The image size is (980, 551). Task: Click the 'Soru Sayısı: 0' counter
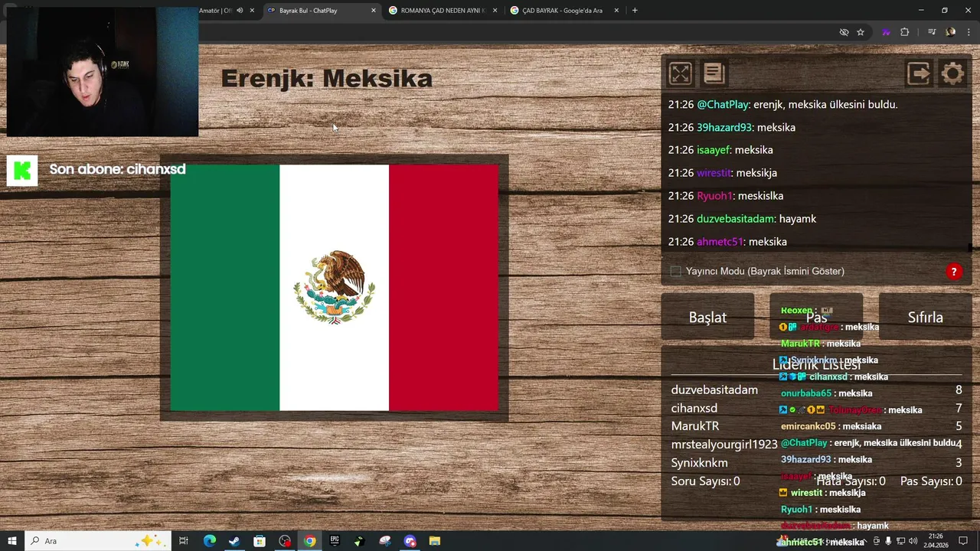(705, 481)
